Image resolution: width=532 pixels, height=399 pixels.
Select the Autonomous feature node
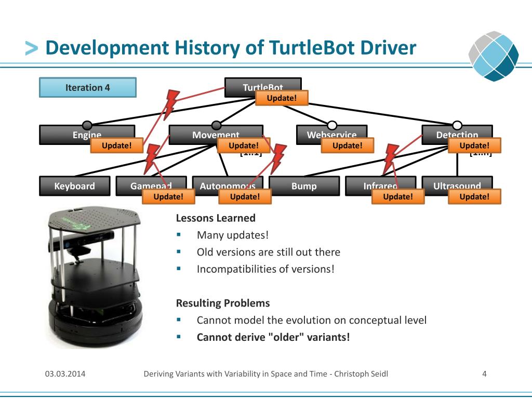(228, 186)
